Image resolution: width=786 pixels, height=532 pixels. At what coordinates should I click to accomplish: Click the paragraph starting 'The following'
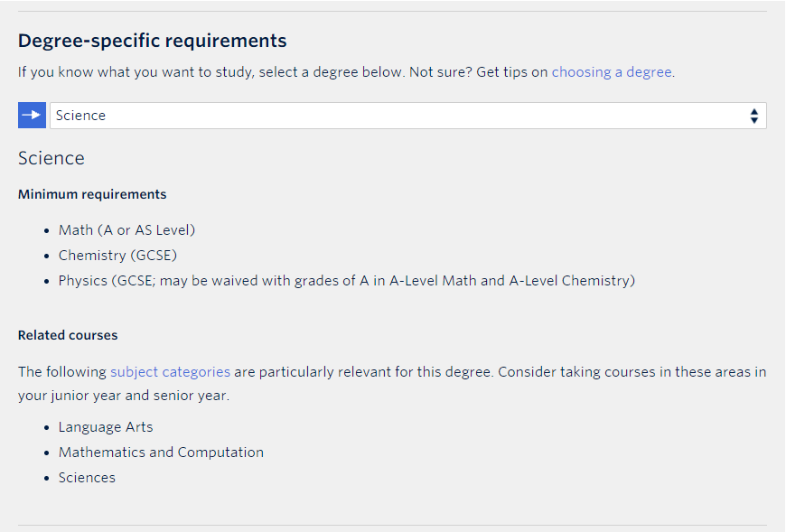[392, 383]
